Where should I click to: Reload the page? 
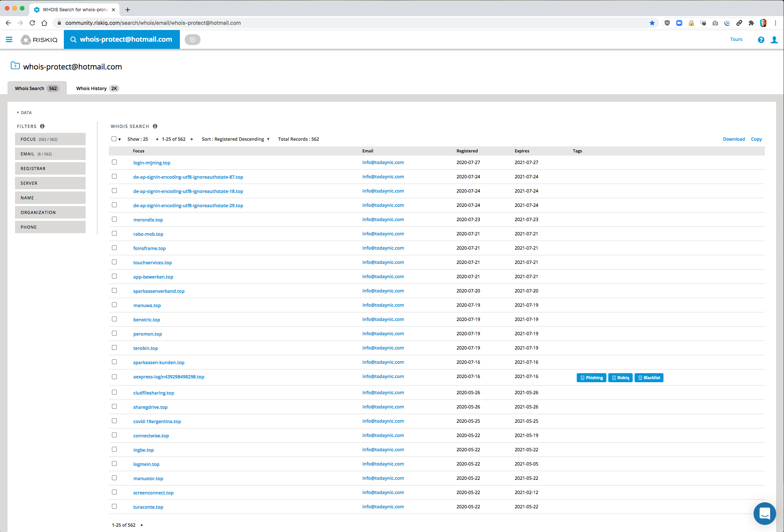32,23
